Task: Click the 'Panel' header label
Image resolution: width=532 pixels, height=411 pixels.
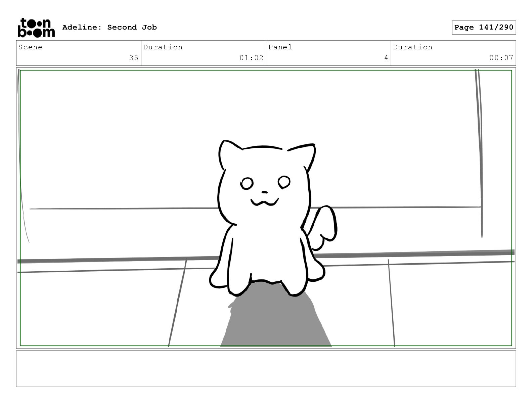Action: coord(280,47)
